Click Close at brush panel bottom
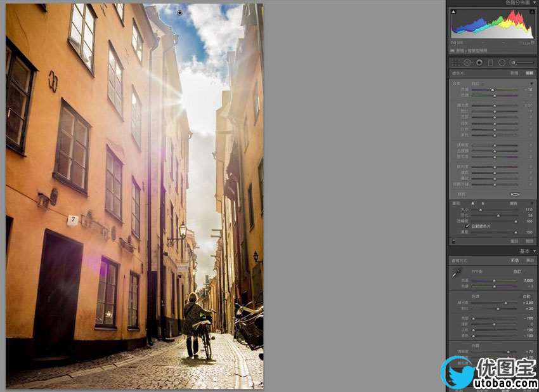Viewport: 539px width, 392px height. pyautogui.click(x=529, y=241)
